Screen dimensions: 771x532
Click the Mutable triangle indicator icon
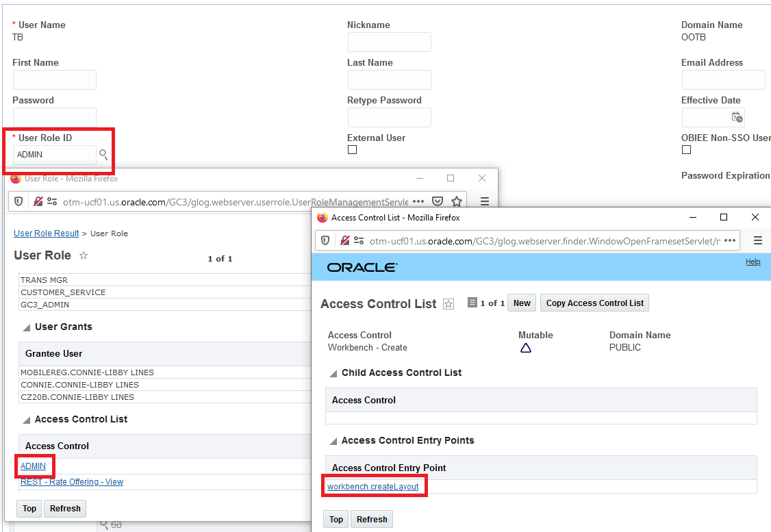point(526,348)
